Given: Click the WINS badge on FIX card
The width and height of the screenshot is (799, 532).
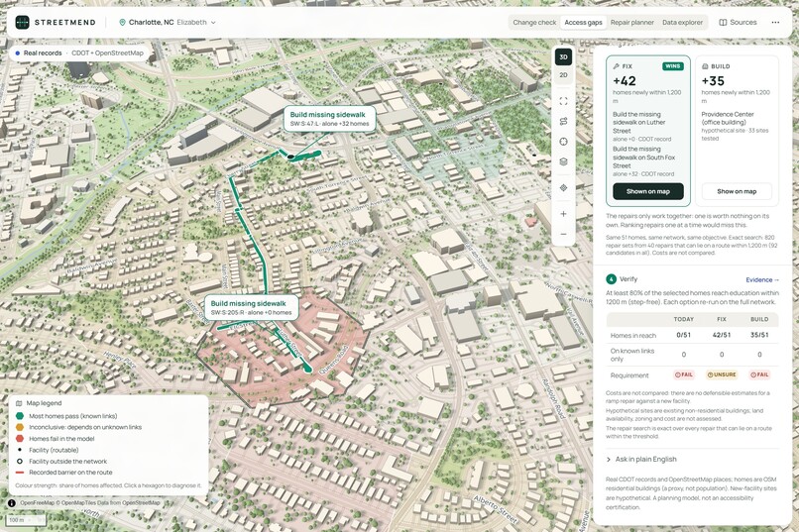Looking at the screenshot, I should point(673,66).
